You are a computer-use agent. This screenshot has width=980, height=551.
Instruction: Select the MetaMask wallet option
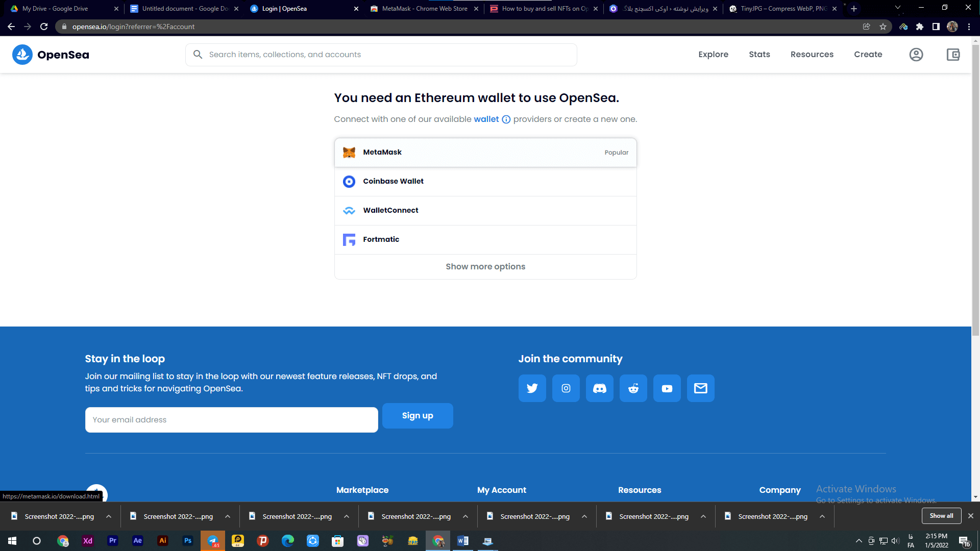pos(485,153)
